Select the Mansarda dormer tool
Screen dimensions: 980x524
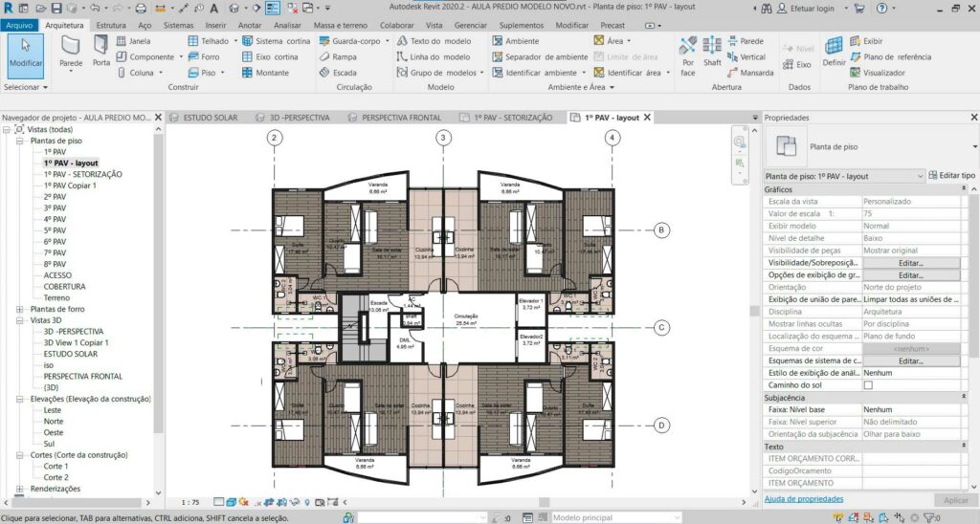pyautogui.click(x=750, y=73)
